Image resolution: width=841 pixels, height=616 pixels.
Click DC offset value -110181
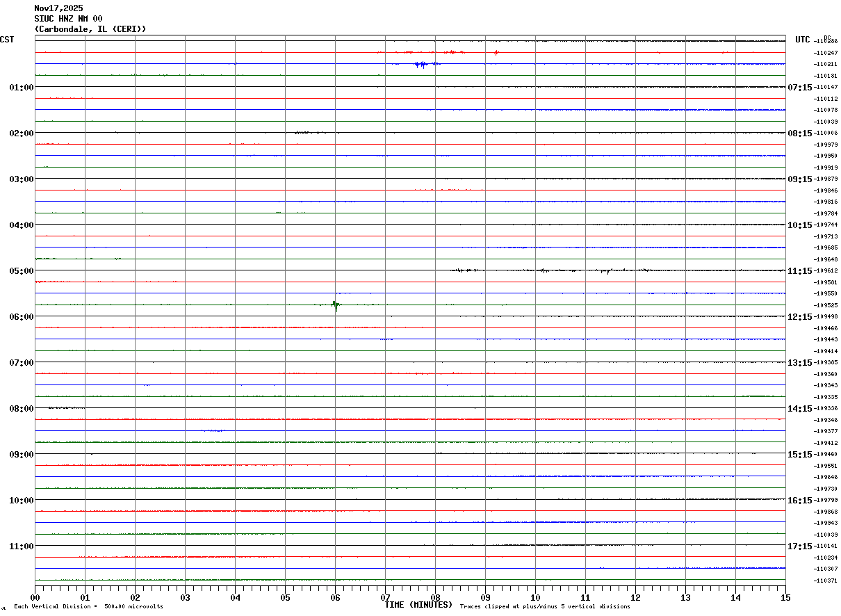[826, 76]
